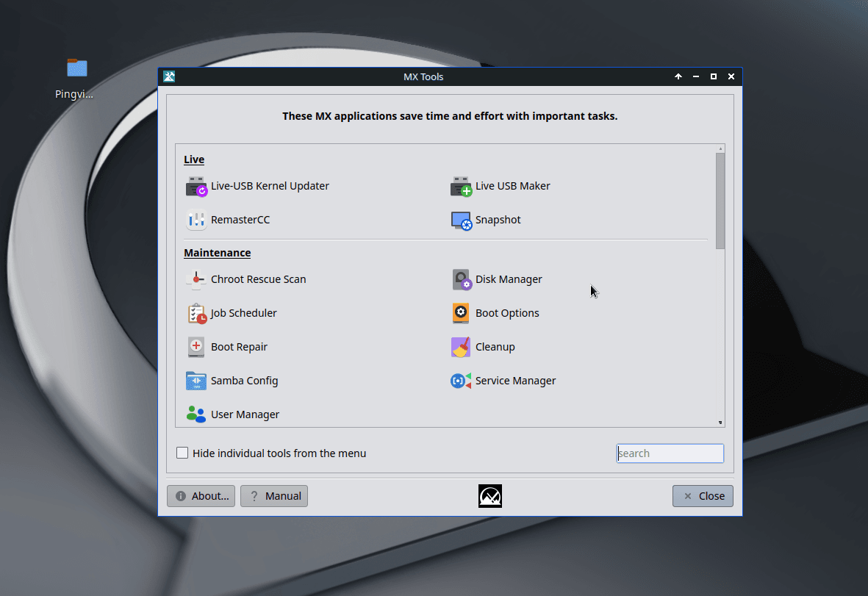868x596 pixels.
Task: Select the Live USB Maker label
Action: (x=512, y=186)
